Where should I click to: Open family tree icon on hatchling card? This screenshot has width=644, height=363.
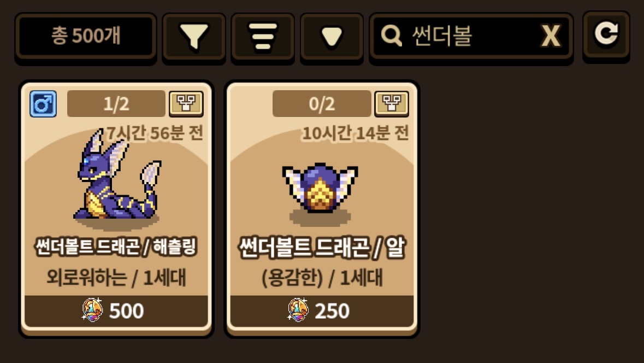point(186,103)
